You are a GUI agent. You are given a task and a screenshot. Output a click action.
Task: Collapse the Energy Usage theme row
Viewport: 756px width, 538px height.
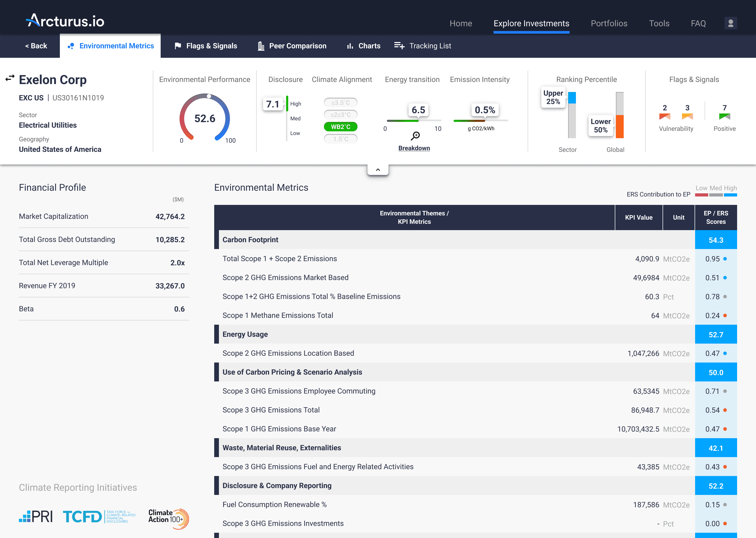point(245,334)
